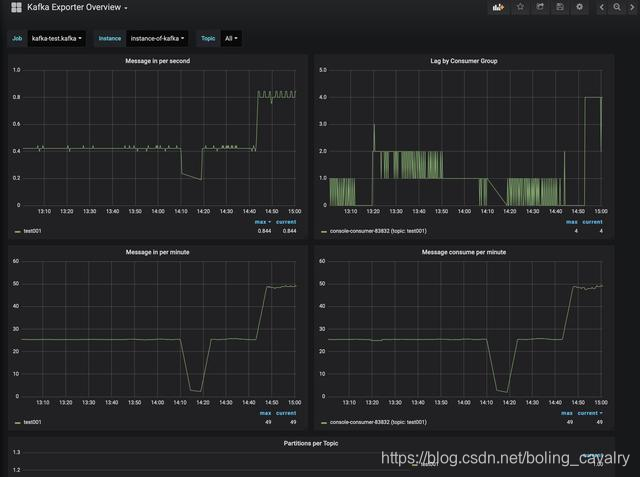Viewport: 640px width, 477px height.
Task: Shift time range forward with right arrow
Action: point(632,7)
